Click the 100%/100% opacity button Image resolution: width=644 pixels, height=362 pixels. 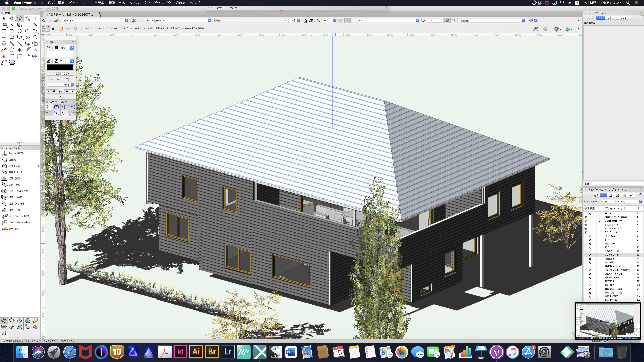click(x=60, y=74)
